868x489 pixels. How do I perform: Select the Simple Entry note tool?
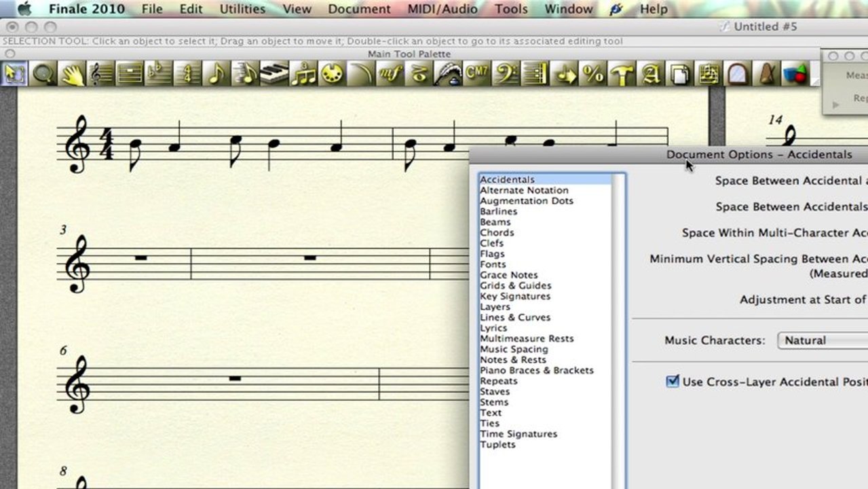click(216, 73)
